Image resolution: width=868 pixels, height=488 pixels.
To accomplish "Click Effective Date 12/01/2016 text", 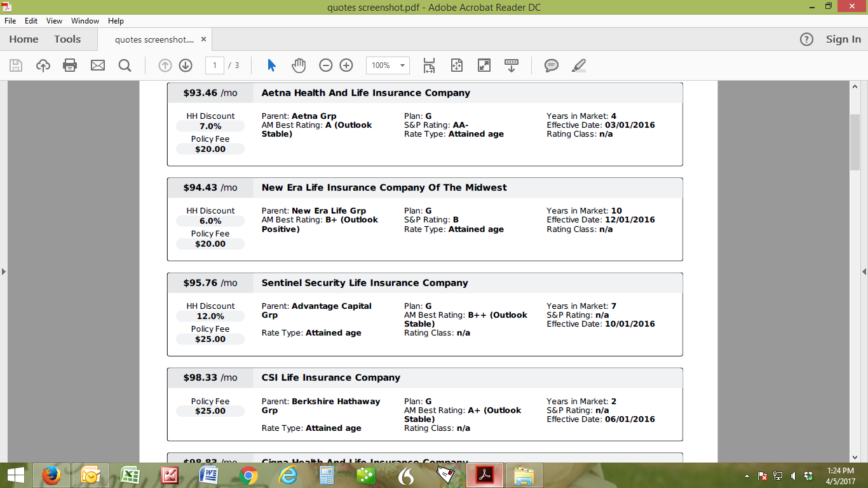I will [600, 220].
